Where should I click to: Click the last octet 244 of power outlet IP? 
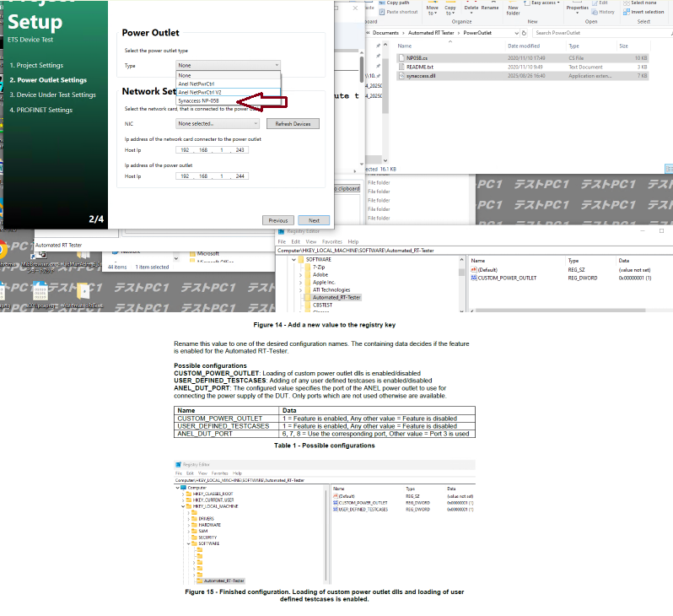tap(240, 176)
